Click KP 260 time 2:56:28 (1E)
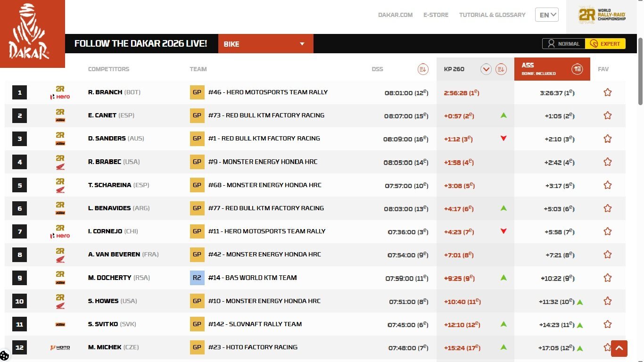 click(462, 93)
